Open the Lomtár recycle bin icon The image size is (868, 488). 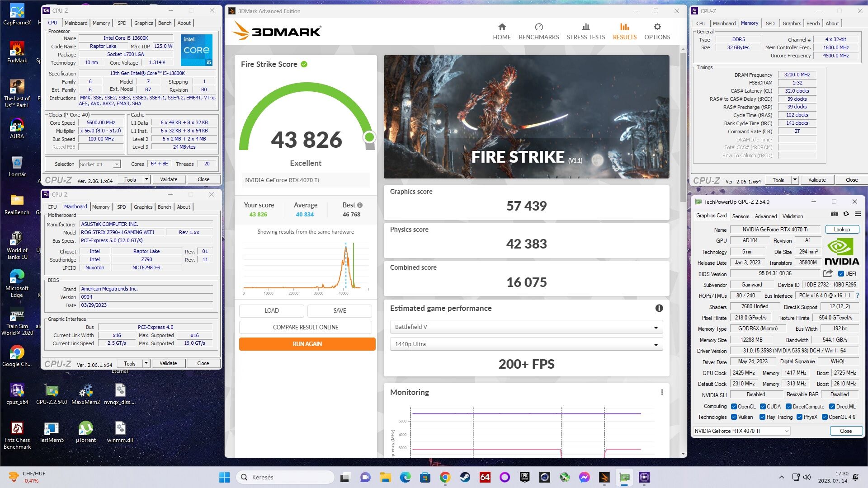(17, 166)
